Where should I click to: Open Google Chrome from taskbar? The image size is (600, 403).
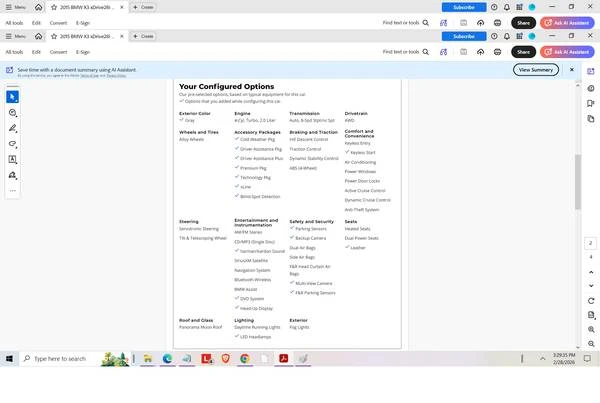[x=245, y=359]
